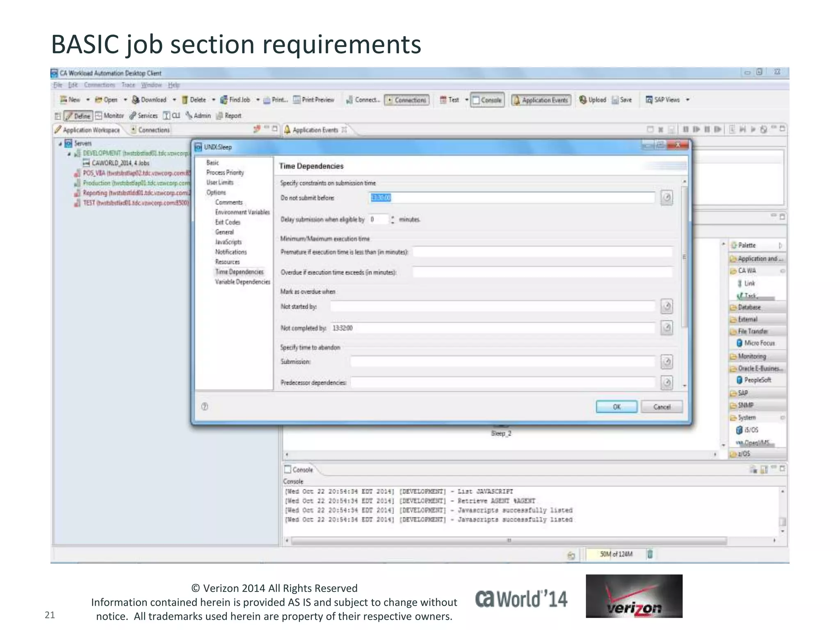The image size is (840, 630).
Task: Select CAWORLD_2014 application in tree
Action: point(116,163)
